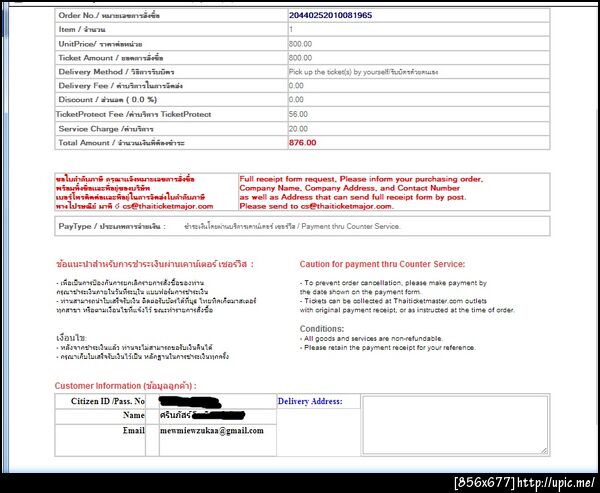Click the Citizen ID /Pass. No label

[108, 401]
